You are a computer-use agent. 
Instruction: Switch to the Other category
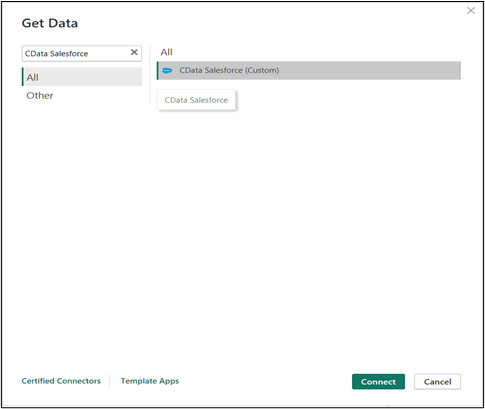(40, 96)
